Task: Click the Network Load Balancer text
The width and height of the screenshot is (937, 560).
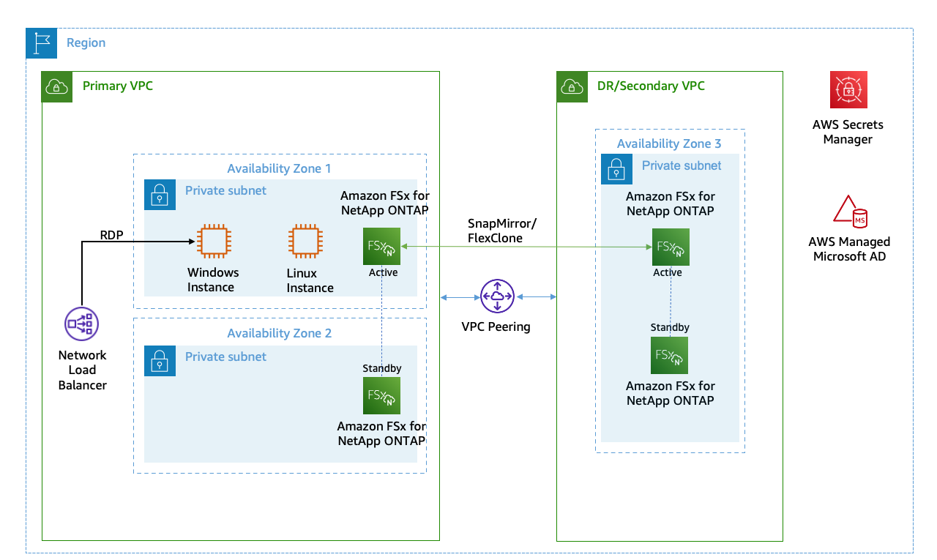Action: point(82,370)
